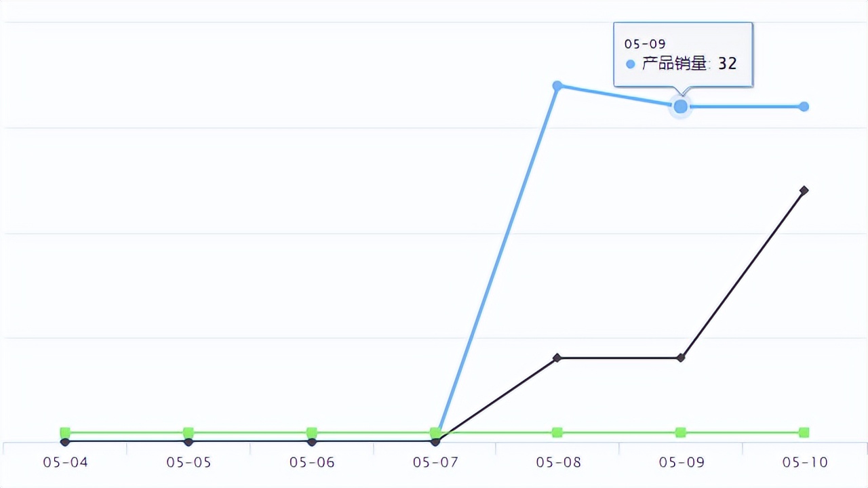Click the 05-04 x-axis label
868x488 pixels.
pos(65,463)
